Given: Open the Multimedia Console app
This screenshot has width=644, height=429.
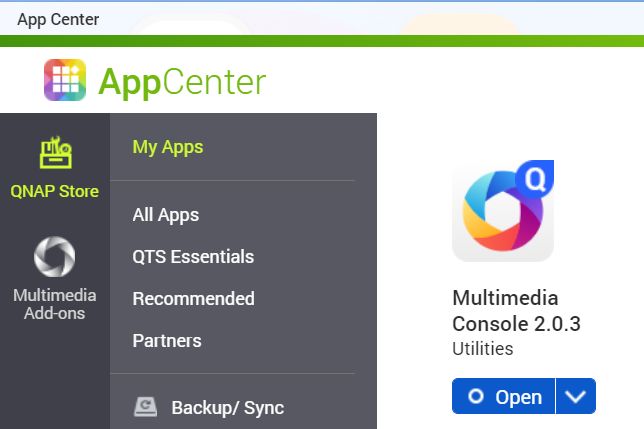Looking at the screenshot, I should (504, 397).
